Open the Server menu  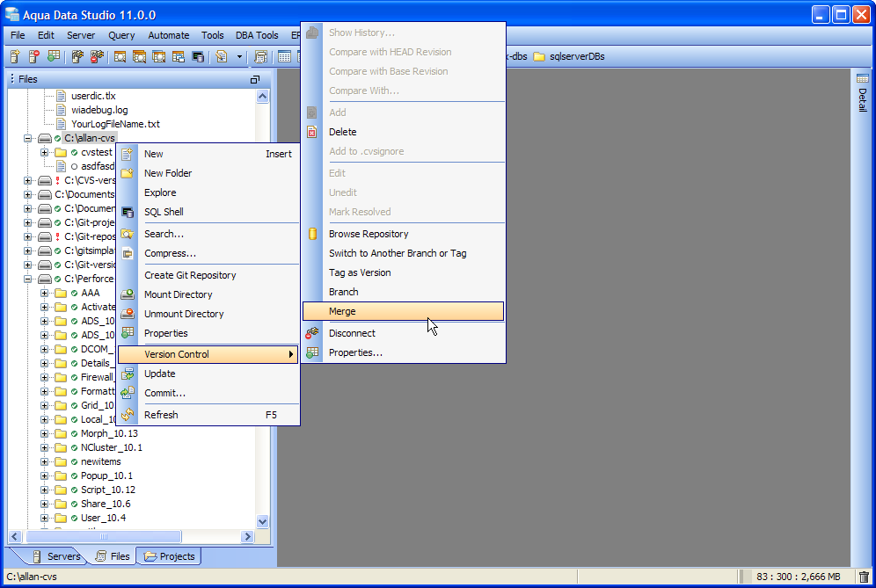tap(81, 35)
